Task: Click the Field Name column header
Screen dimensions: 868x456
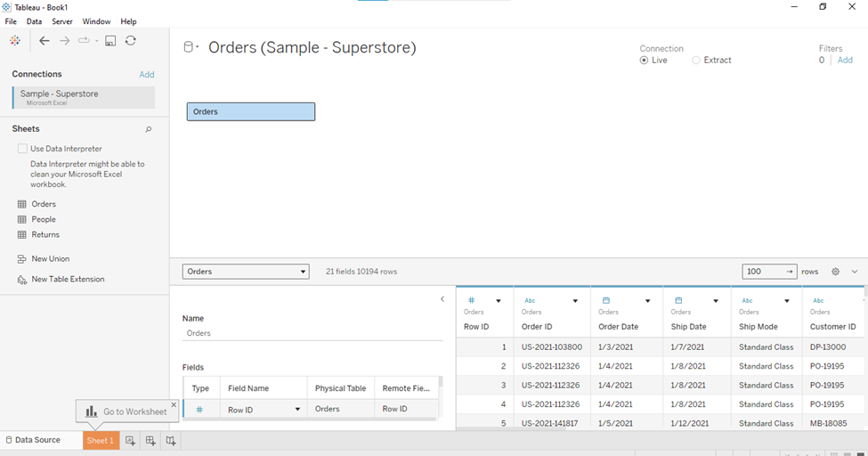Action: [x=264, y=388]
